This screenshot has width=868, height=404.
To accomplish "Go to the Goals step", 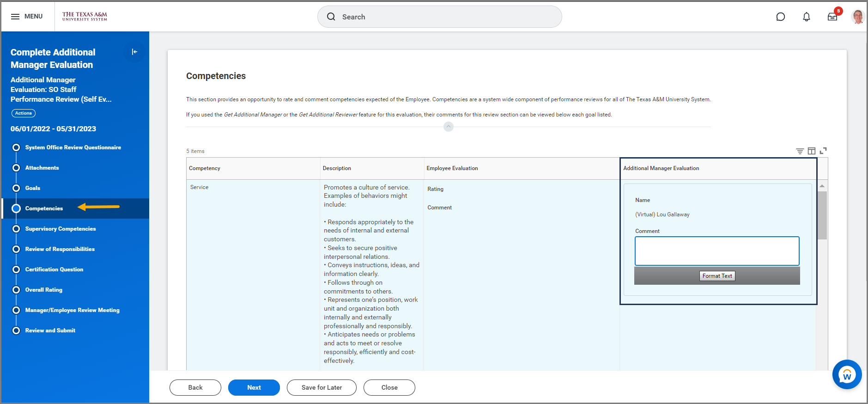I will coord(32,188).
